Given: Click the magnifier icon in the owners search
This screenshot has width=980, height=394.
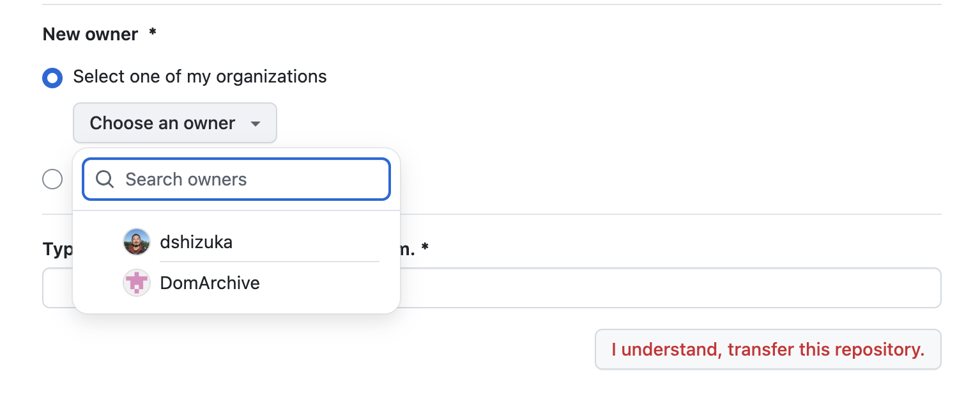Looking at the screenshot, I should click(105, 179).
